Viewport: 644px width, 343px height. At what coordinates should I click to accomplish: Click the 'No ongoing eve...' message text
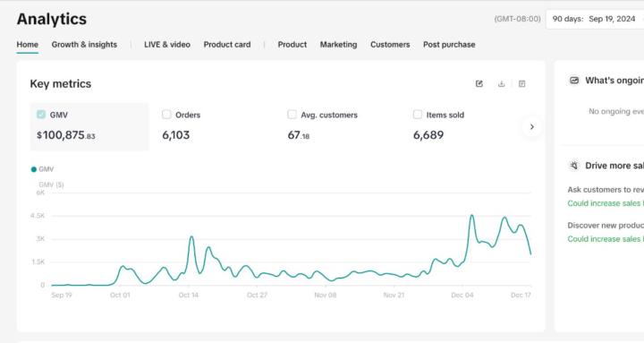616,111
